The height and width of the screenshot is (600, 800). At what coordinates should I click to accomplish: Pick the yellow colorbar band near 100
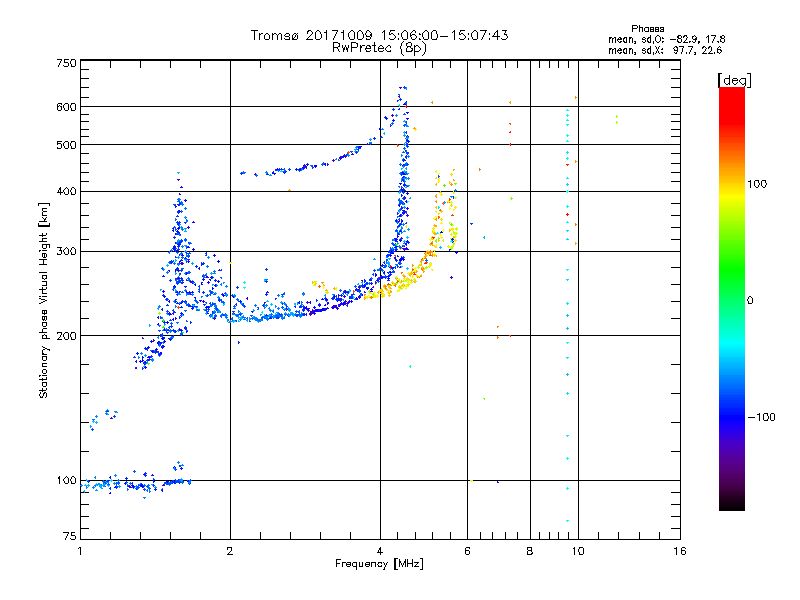tap(731, 185)
